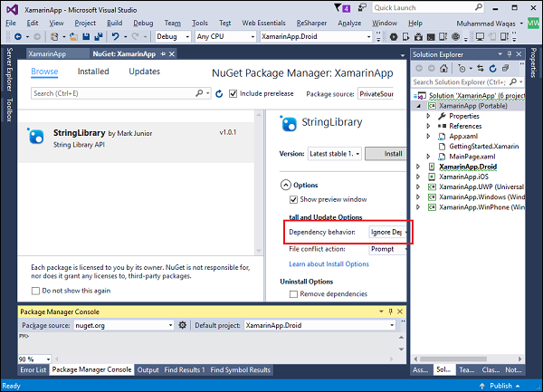Click Solution Explorer horizontal scrollbar

453,359
